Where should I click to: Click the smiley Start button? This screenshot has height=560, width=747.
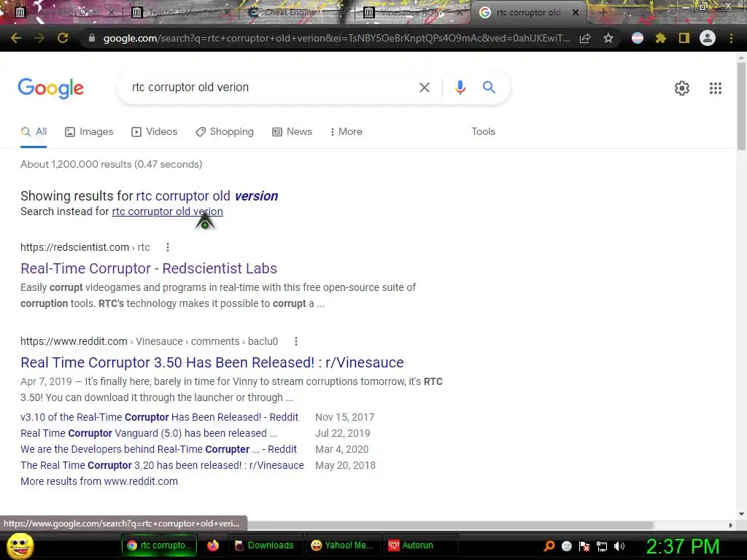(20, 545)
